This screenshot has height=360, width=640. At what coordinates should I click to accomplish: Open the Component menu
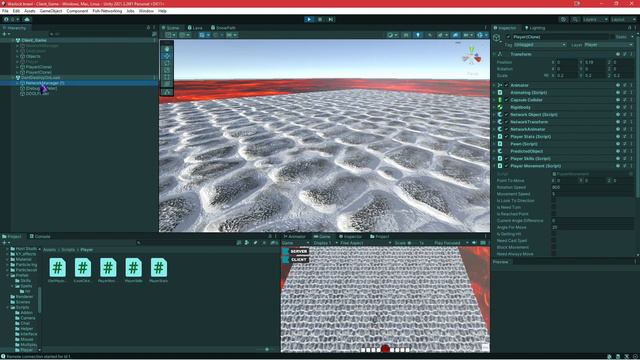(77, 11)
